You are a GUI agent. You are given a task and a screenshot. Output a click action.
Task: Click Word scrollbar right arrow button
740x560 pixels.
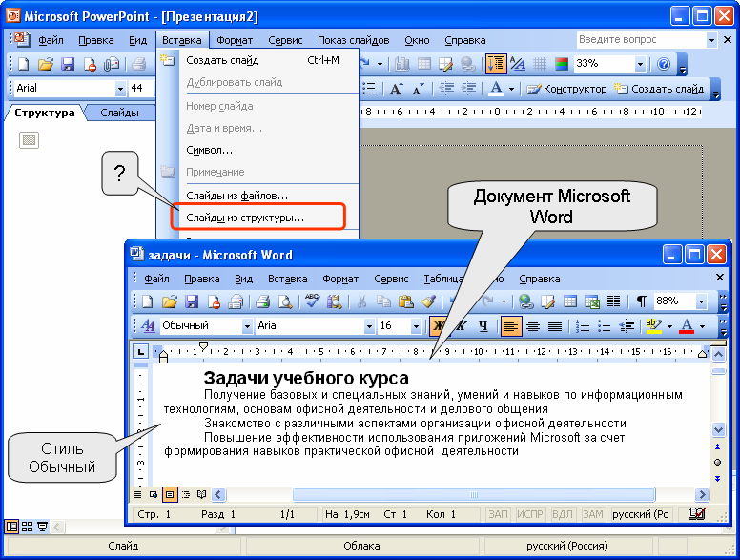click(x=702, y=494)
